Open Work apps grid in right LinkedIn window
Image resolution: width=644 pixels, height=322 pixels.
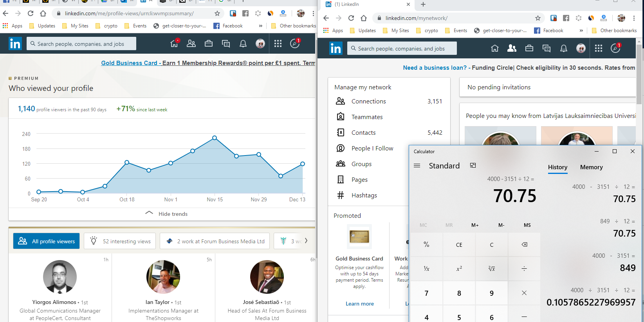click(599, 48)
